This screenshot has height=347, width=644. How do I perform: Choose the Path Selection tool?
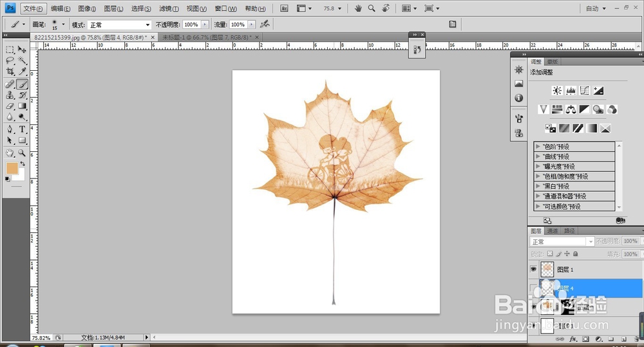(10, 140)
